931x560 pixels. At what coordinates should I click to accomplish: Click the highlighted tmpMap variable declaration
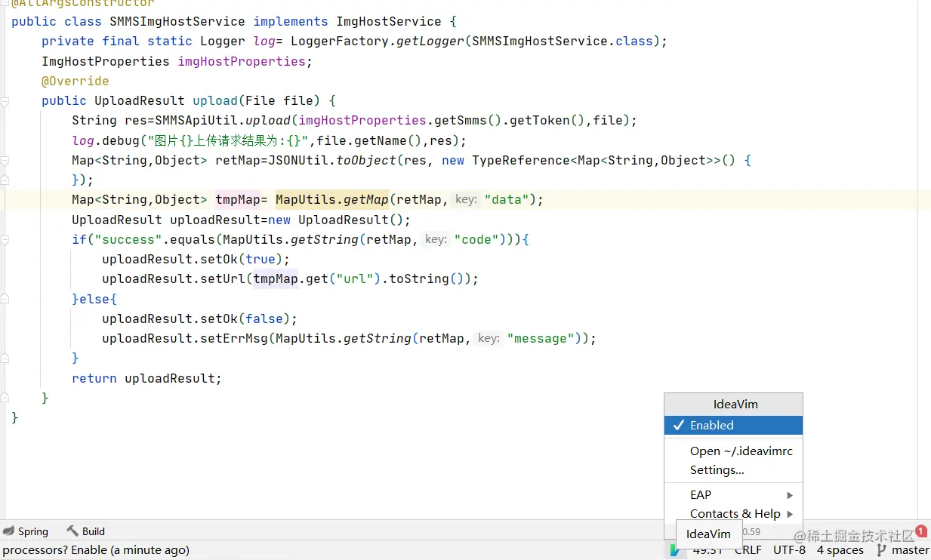tap(238, 199)
